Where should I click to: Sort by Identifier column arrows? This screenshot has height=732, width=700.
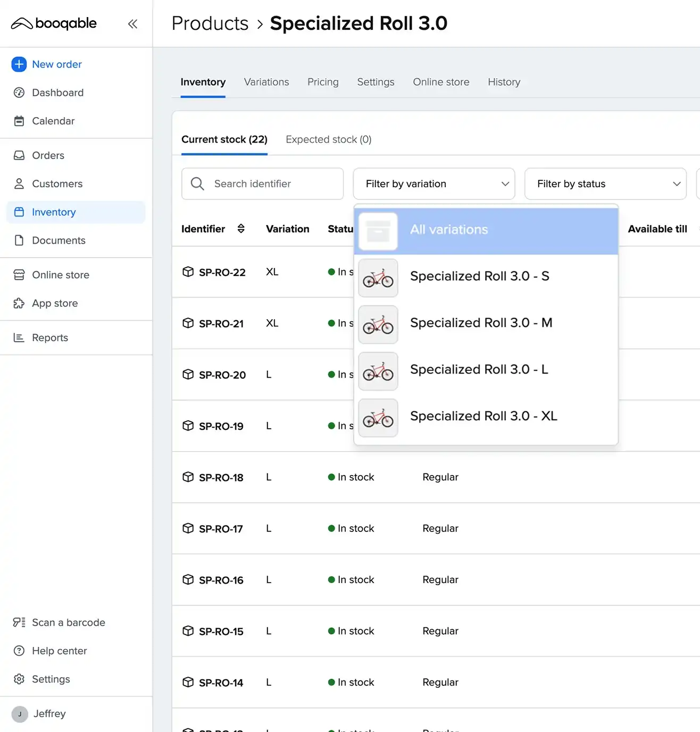[x=241, y=229]
